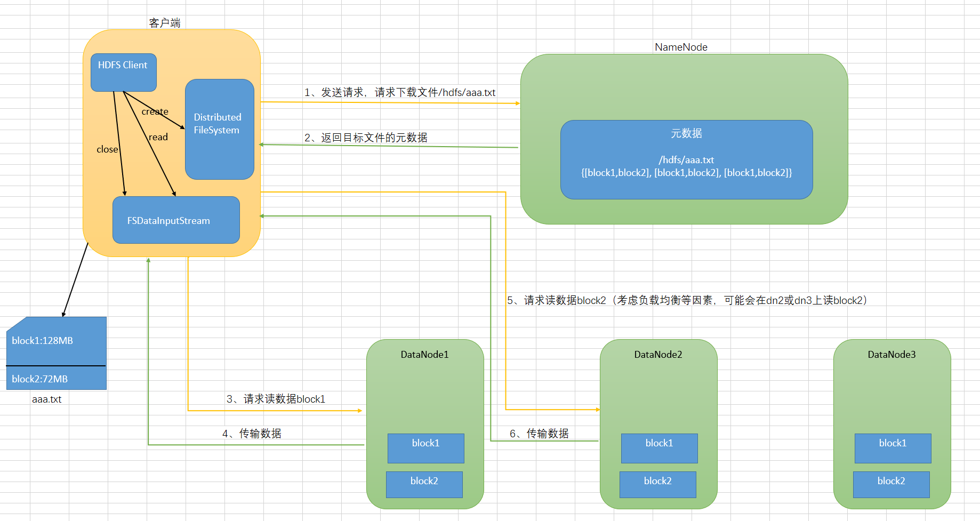Image resolution: width=980 pixels, height=521 pixels.
Task: Select the 3、请求读数据block1 label
Action: pyautogui.click(x=276, y=399)
